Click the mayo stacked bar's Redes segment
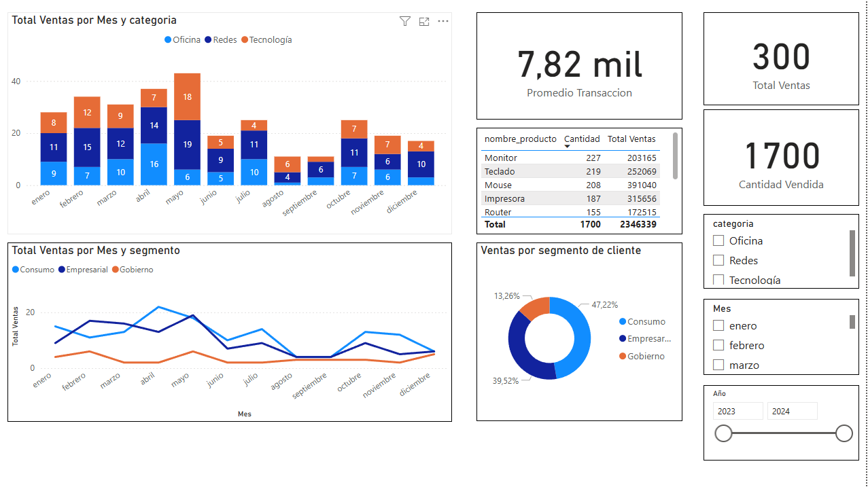Image resolution: width=868 pixels, height=487 pixels. pos(187,145)
